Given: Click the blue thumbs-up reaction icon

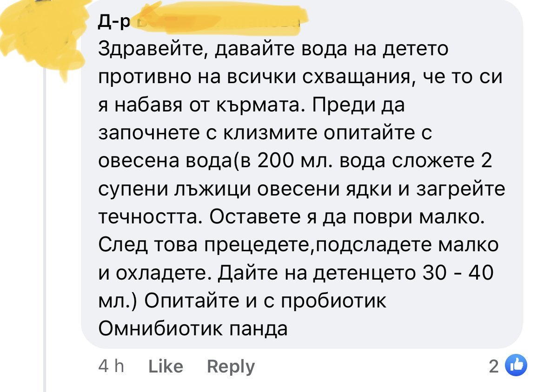Looking at the screenshot, I should (x=516, y=366).
